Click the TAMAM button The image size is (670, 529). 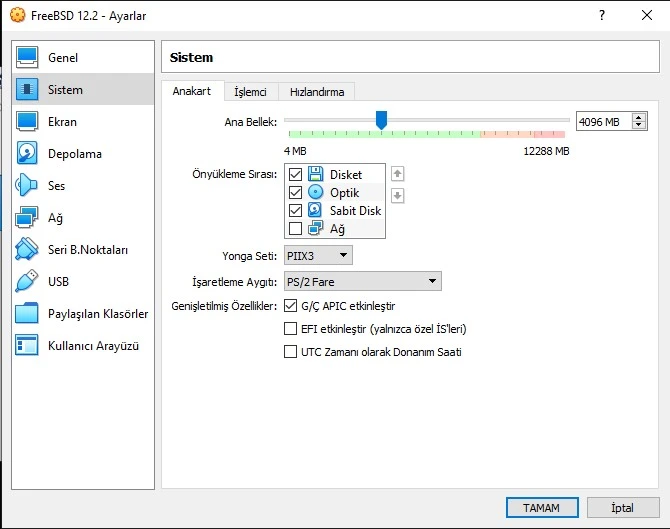coord(542,507)
